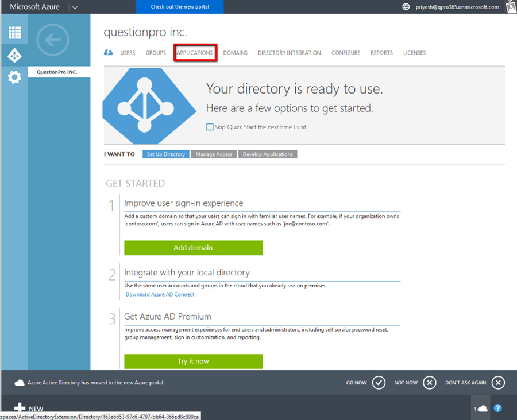
Task: Click the notifications cloud icon in bottom bar
Action: (x=482, y=408)
